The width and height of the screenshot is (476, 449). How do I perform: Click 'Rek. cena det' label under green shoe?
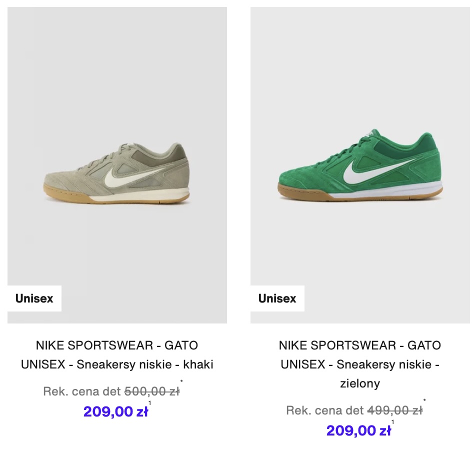pos(325,410)
